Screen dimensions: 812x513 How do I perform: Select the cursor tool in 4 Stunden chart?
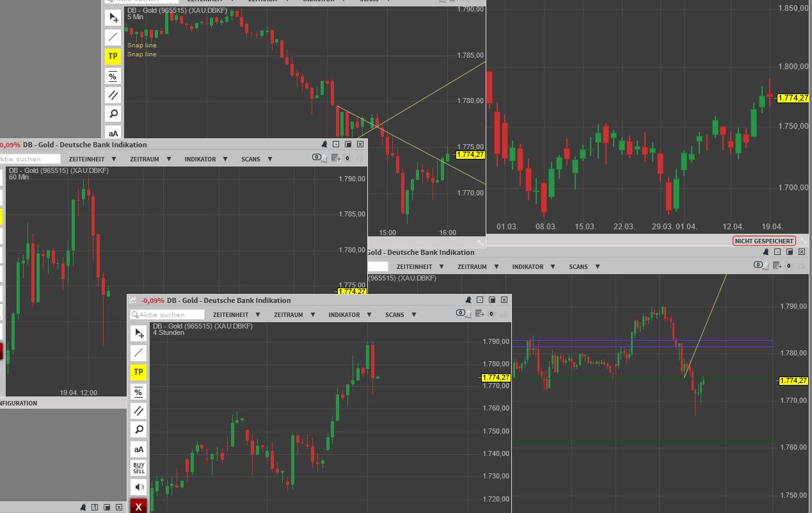(x=139, y=334)
